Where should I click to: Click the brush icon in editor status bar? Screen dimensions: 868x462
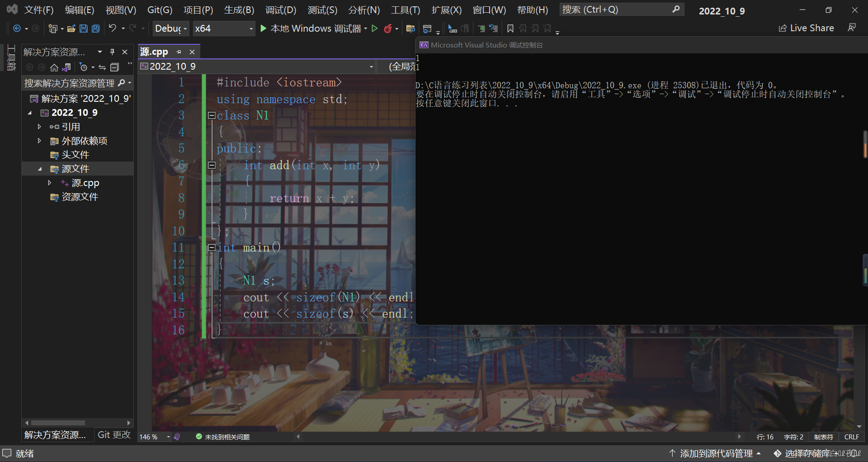pyautogui.click(x=177, y=437)
